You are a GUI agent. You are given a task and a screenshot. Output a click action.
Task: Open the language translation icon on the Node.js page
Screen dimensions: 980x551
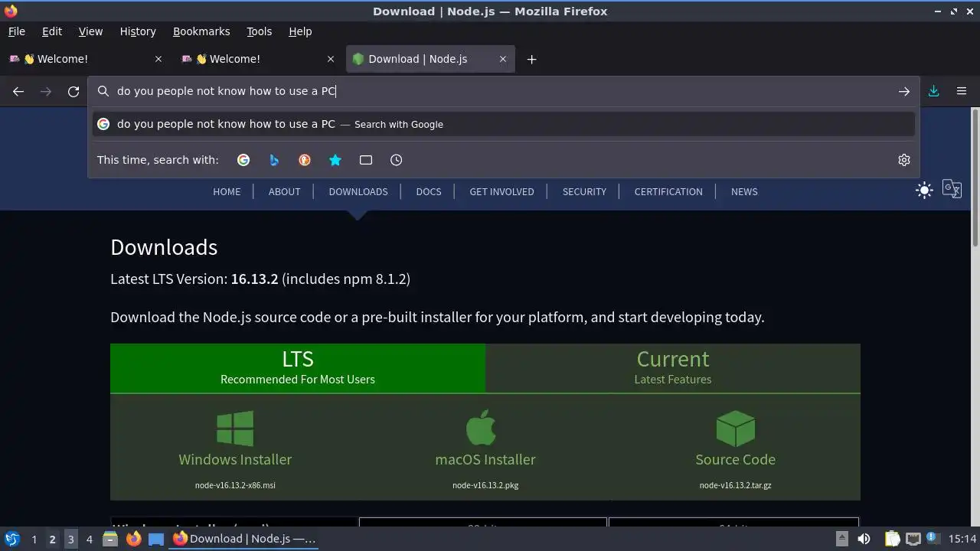tap(952, 189)
